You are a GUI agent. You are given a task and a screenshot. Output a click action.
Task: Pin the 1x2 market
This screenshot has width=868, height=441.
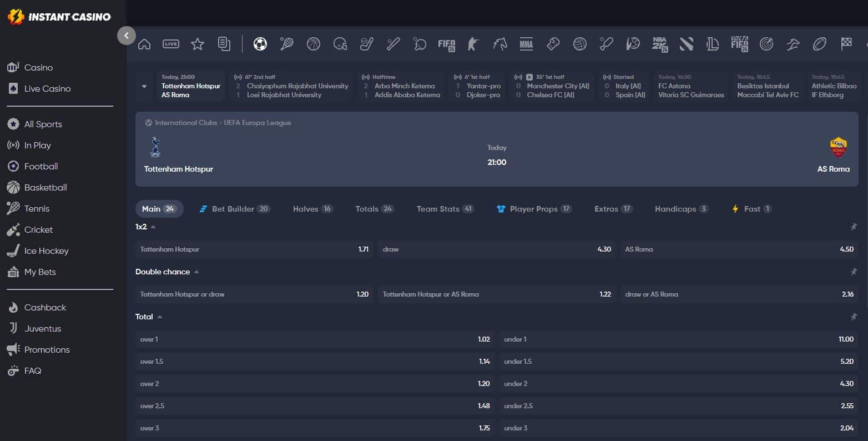(854, 227)
